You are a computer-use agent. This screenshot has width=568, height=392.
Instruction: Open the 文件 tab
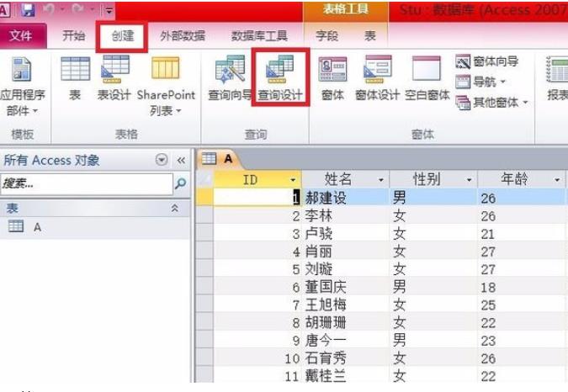(x=21, y=35)
